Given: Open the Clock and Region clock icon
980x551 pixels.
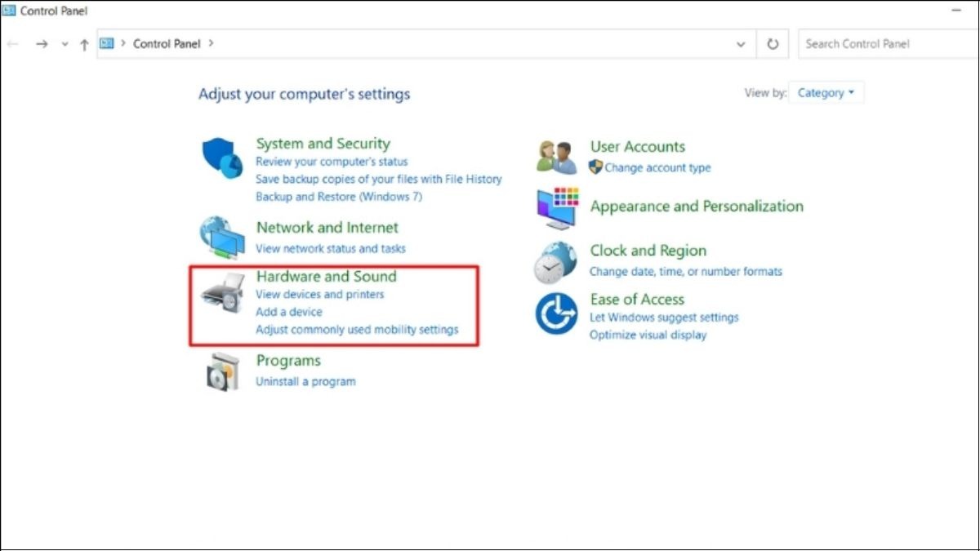Looking at the screenshot, I should 555,263.
